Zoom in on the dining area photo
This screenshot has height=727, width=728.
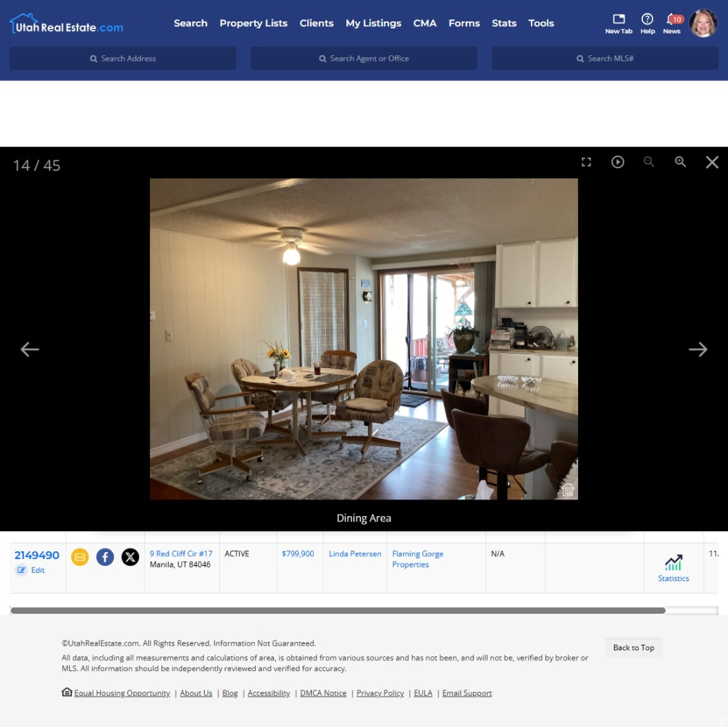coord(680,162)
